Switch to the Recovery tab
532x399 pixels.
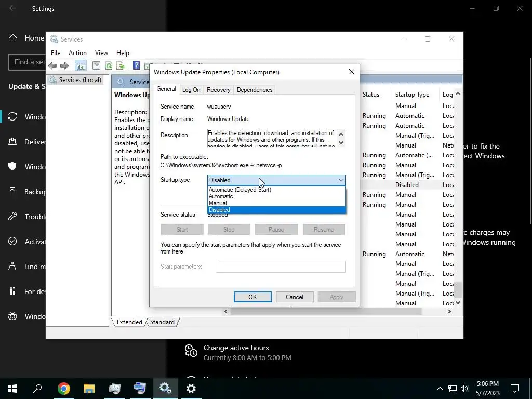point(219,90)
